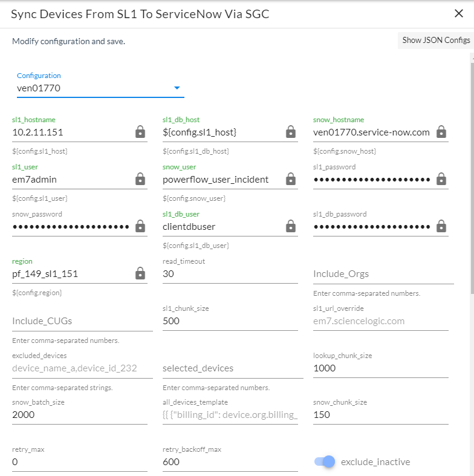Click the lock icon for region field
The image size is (474, 476).
click(x=140, y=273)
